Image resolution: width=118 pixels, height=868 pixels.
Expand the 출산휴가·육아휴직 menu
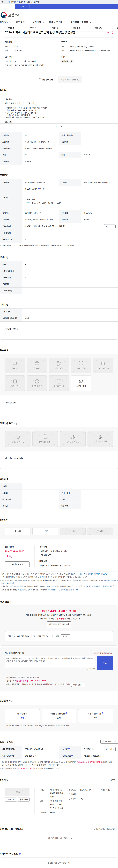(81, 22)
